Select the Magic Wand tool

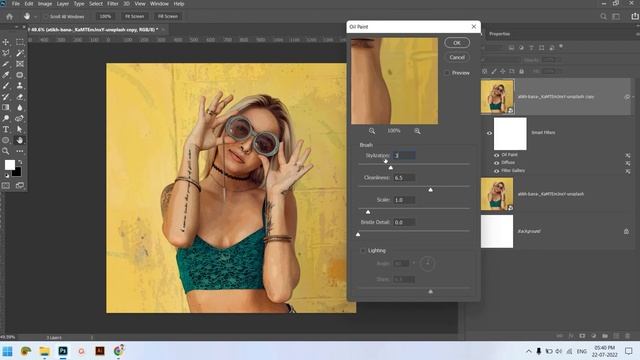click(x=20, y=53)
